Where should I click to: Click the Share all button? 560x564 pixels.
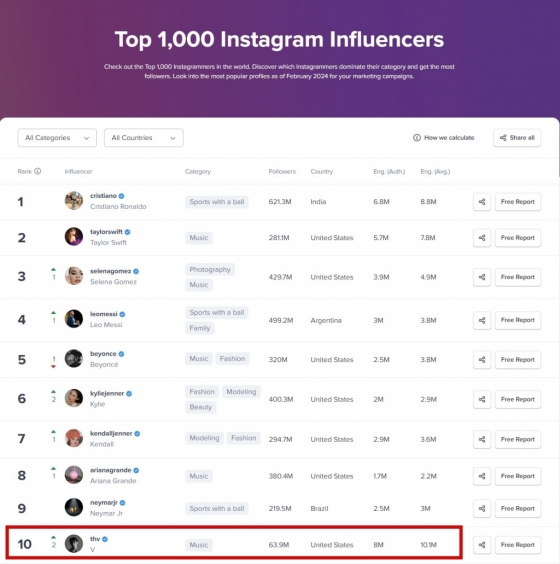(x=517, y=138)
